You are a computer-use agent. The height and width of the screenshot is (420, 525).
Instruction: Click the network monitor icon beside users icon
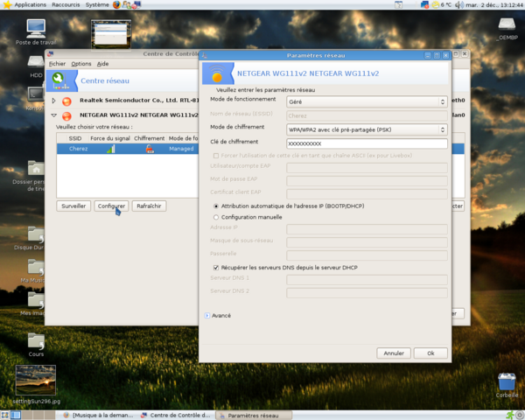click(x=136, y=4)
